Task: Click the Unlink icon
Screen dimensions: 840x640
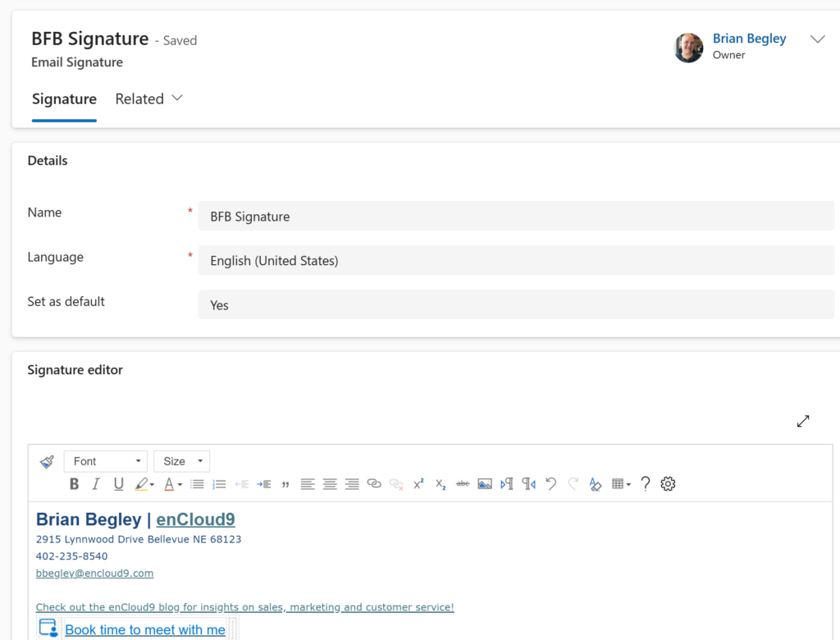Action: 396,484
